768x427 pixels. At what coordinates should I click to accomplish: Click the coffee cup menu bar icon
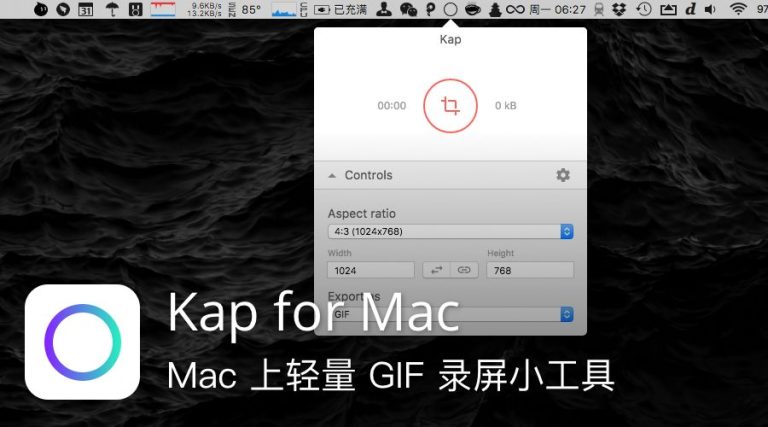point(473,9)
